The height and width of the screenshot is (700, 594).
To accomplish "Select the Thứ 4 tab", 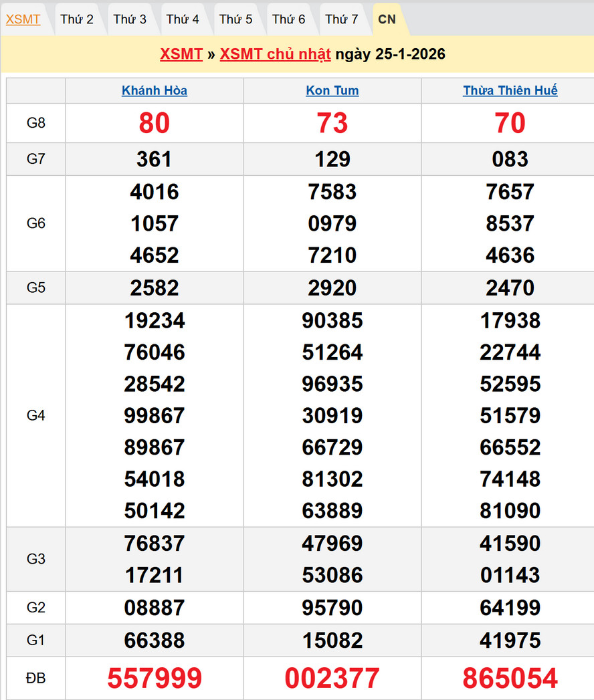I will 183,19.
